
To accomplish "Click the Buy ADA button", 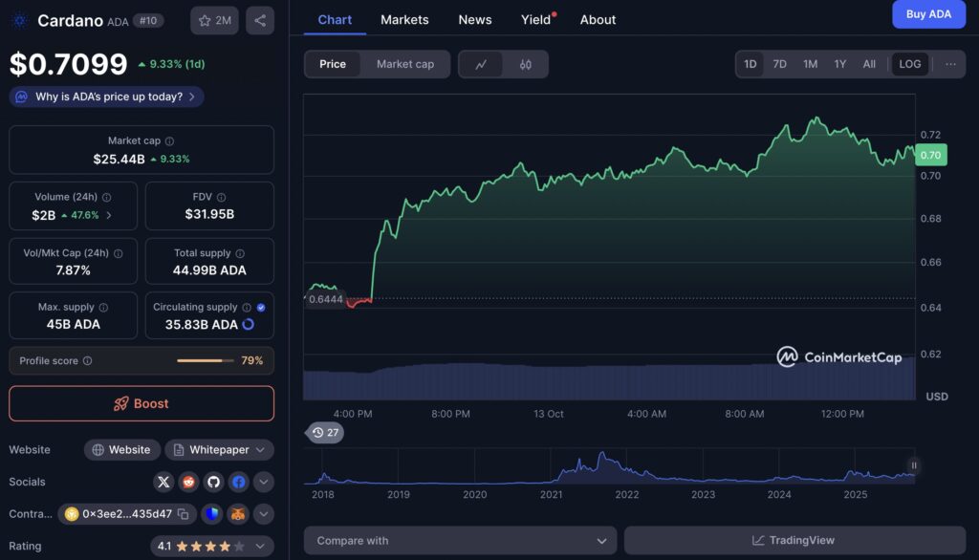I will click(x=928, y=13).
